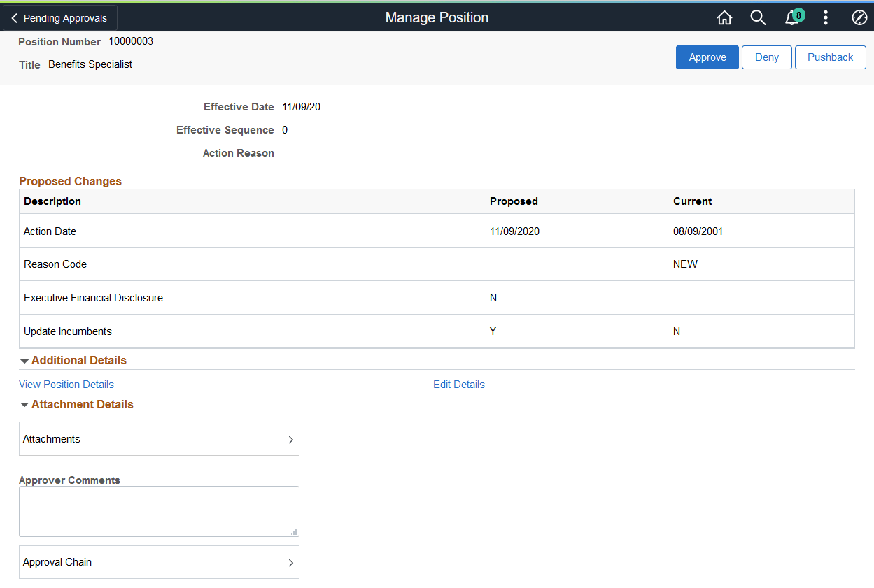Open the Home icon in the header
The width and height of the screenshot is (874, 588).
724,17
